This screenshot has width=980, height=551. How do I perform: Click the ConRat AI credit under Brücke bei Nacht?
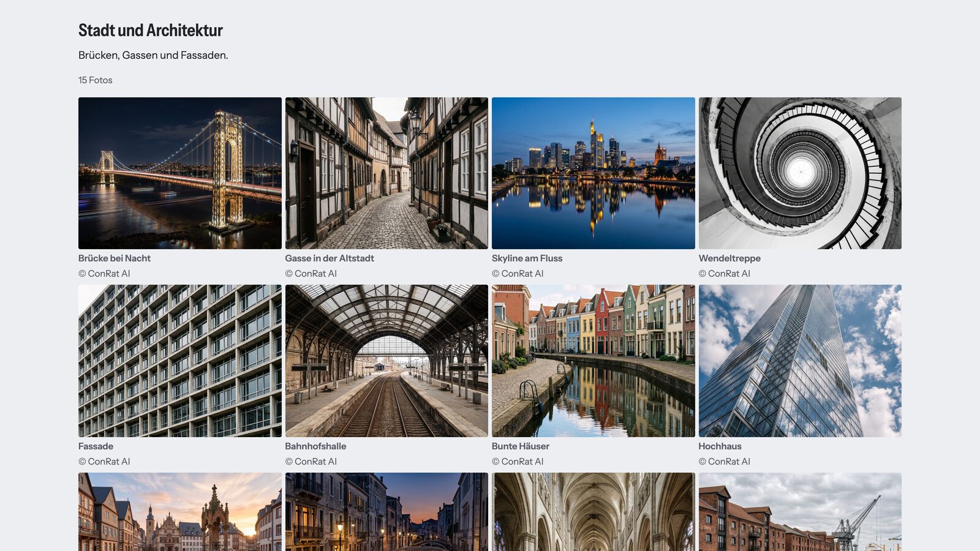click(x=104, y=274)
